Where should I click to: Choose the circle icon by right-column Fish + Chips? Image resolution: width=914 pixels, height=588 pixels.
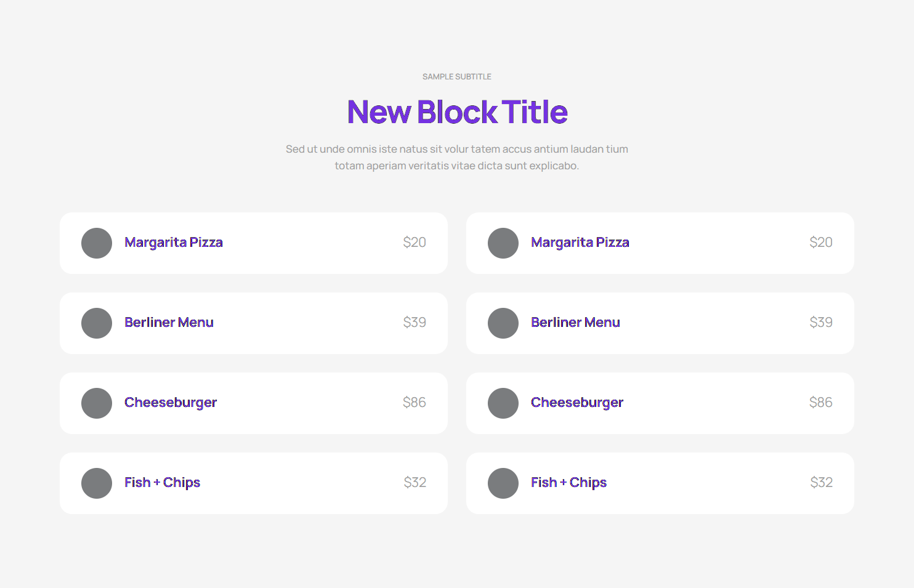(503, 483)
